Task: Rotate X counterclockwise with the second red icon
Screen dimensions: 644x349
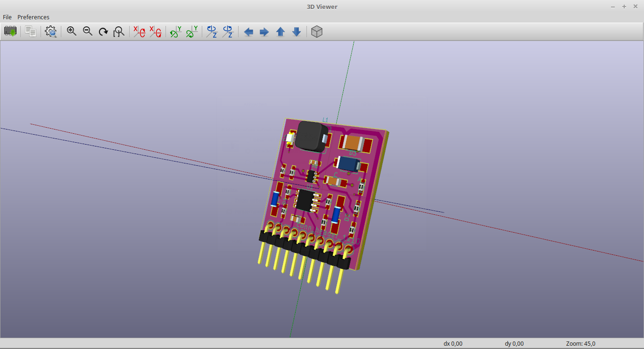Action: [x=155, y=32]
